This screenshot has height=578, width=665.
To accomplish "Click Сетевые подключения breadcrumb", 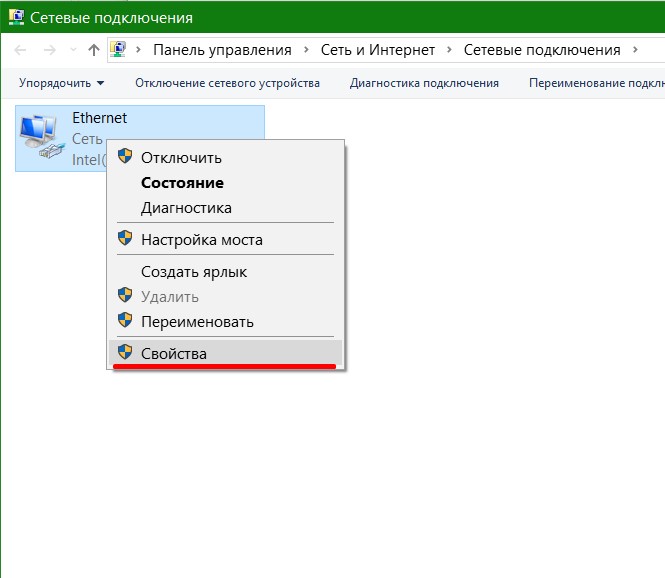I will point(542,50).
